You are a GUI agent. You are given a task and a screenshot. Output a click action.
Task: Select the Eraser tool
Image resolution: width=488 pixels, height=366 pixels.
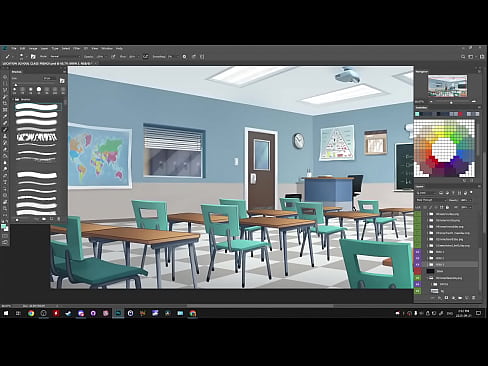[x=5, y=149]
